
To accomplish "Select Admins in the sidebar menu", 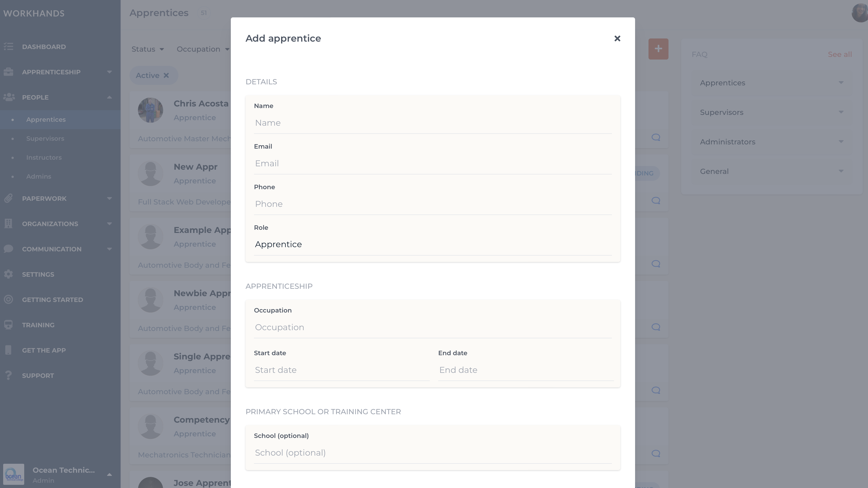I will point(39,176).
